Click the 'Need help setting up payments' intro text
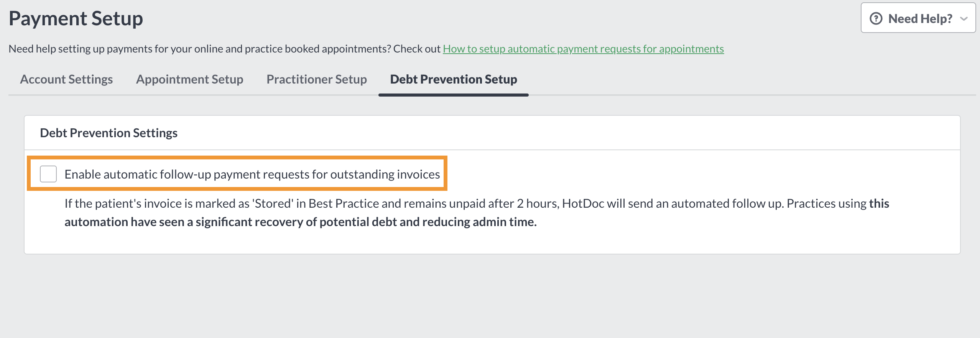 coord(225,49)
